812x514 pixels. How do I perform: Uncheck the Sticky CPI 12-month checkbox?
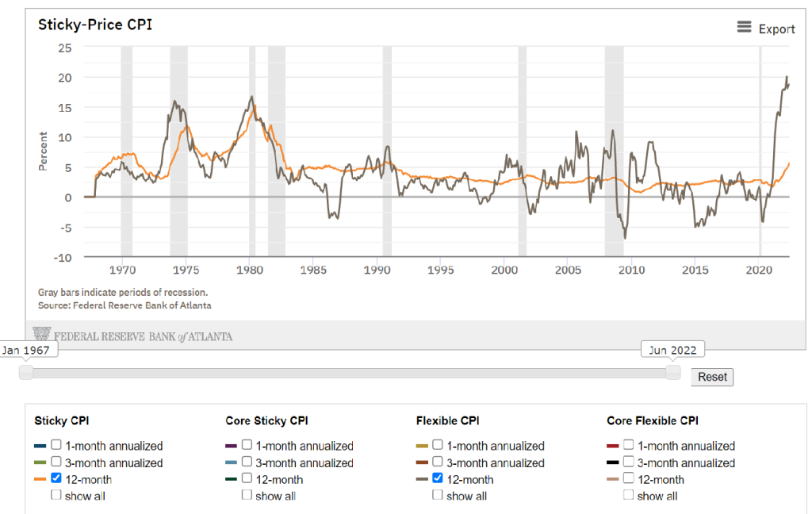point(56,478)
